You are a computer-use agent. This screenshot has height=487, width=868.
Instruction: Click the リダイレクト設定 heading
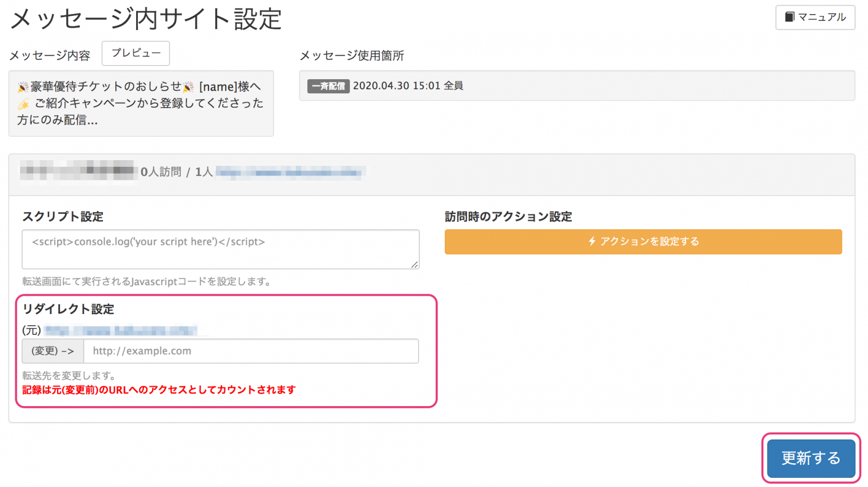click(x=68, y=309)
